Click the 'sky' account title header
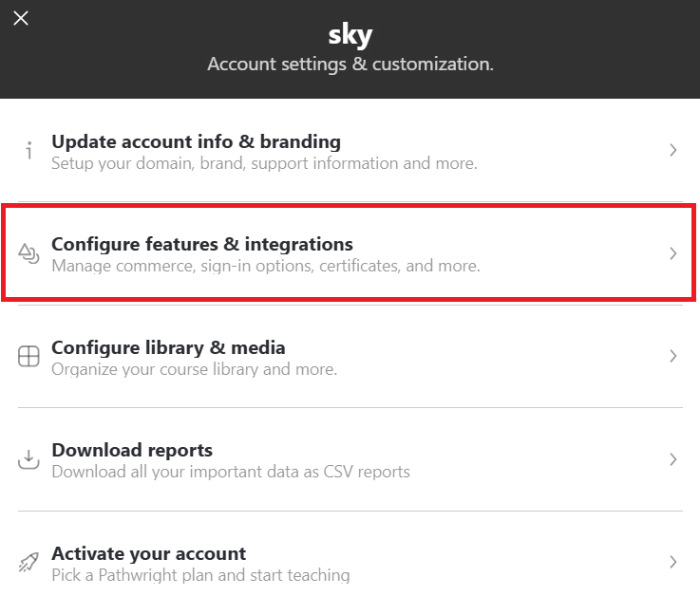The image size is (700, 596). (x=350, y=35)
